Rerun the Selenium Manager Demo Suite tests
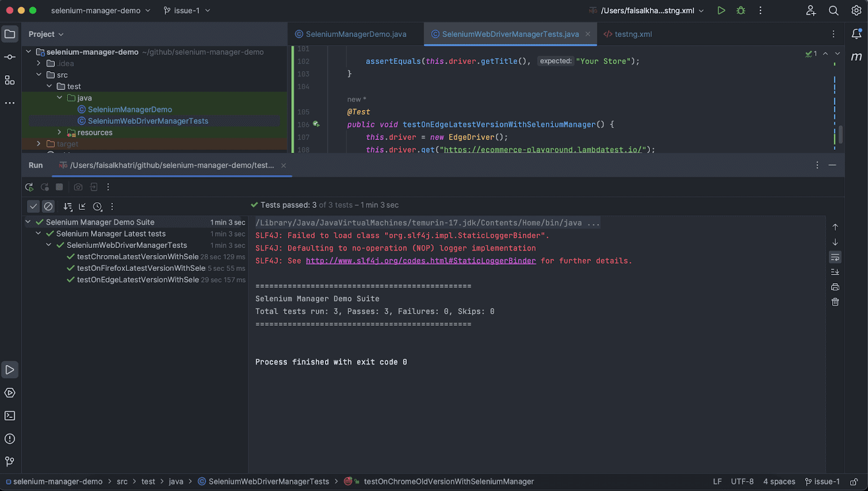 pos(29,187)
